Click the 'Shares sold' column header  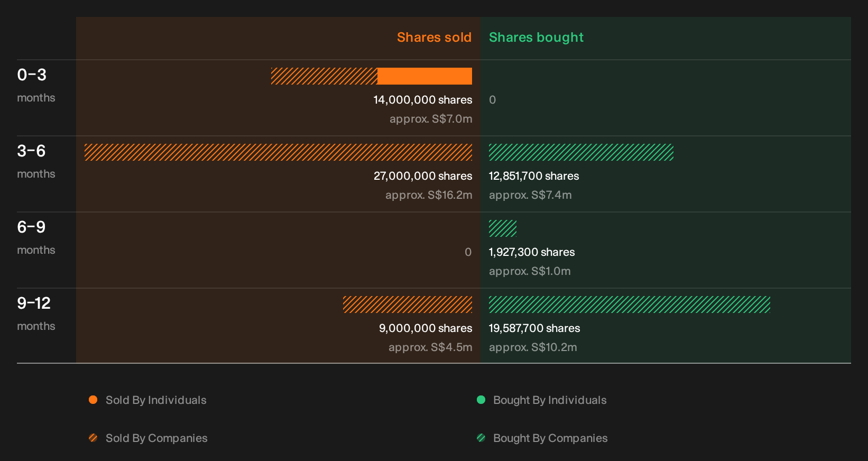[434, 38]
